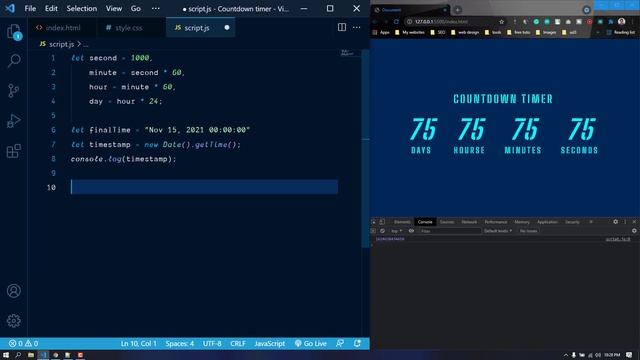
Task: Open the View menu
Action: tap(114, 8)
